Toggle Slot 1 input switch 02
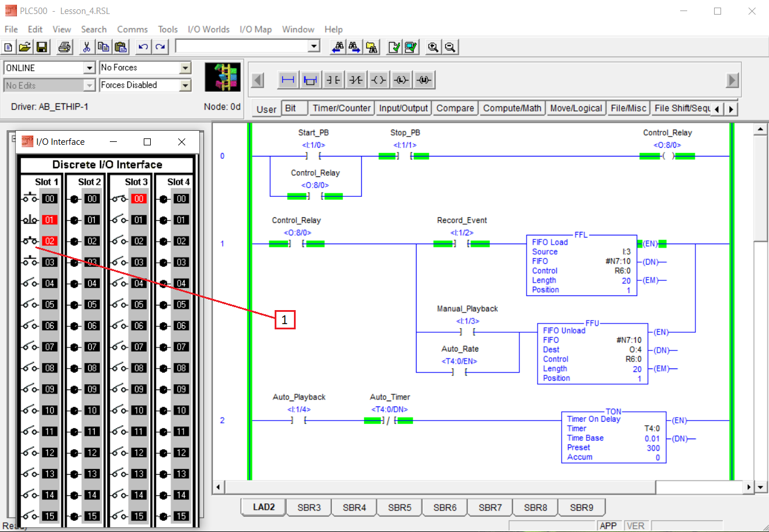 pos(30,241)
